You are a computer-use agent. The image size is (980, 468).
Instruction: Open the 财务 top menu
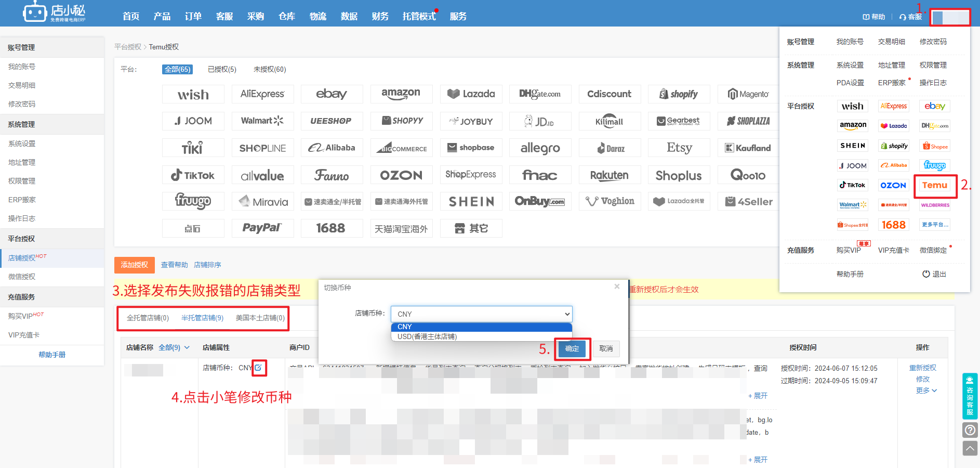click(380, 16)
